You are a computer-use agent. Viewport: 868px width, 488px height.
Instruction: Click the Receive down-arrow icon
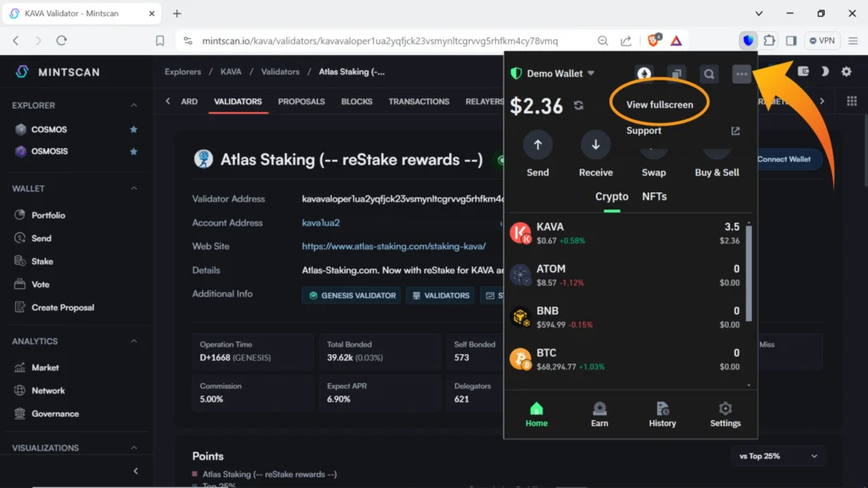(595, 145)
